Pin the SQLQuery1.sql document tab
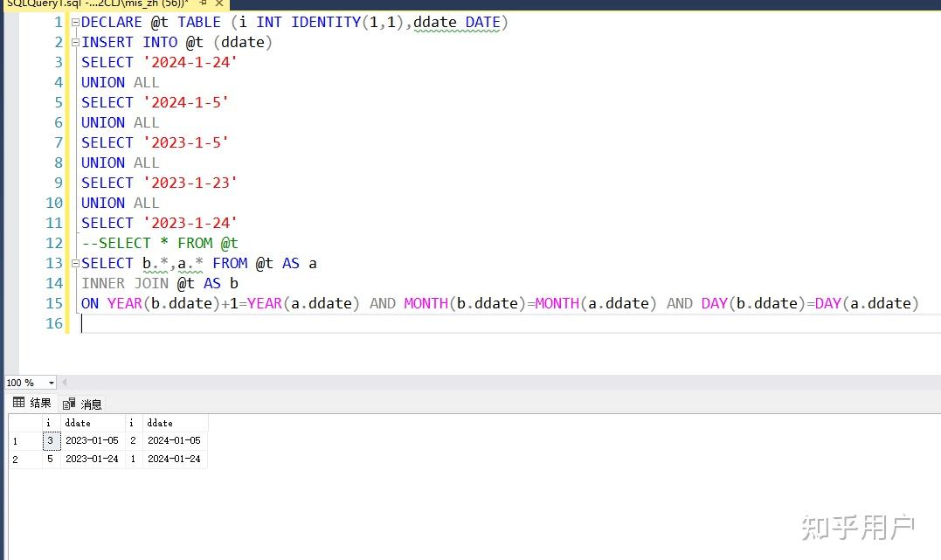This screenshot has width=941, height=560. click(x=204, y=3)
